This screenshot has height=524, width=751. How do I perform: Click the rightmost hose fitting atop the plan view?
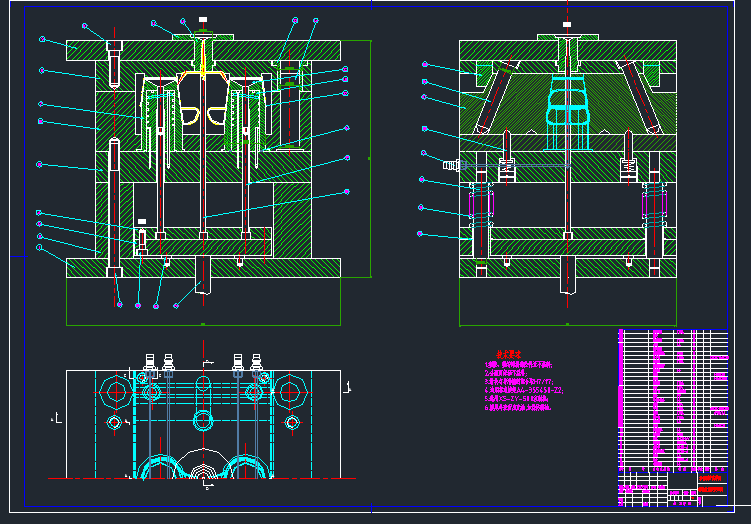[x=256, y=363]
